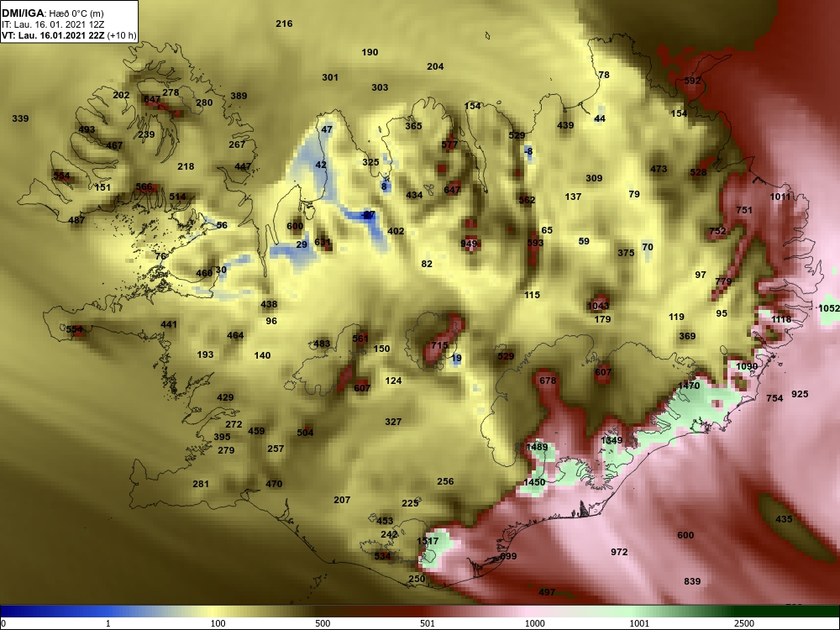The height and width of the screenshot is (630, 840).
Task: Click the 301 map value
Action: tap(330, 77)
